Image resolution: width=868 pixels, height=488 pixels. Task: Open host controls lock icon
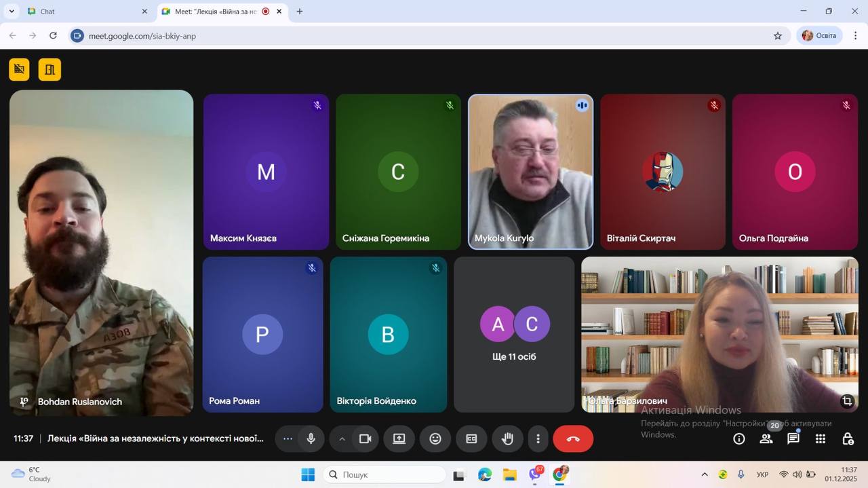[x=848, y=439]
